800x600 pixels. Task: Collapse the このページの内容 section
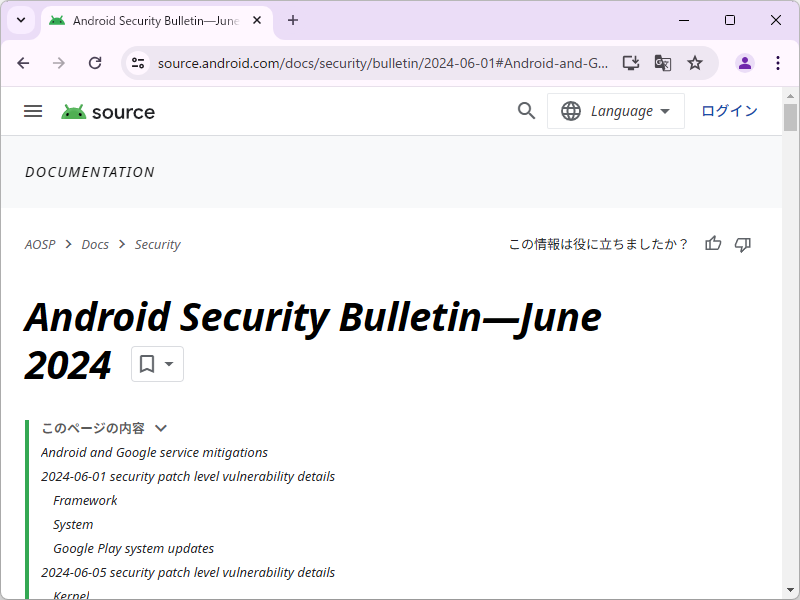tap(161, 427)
